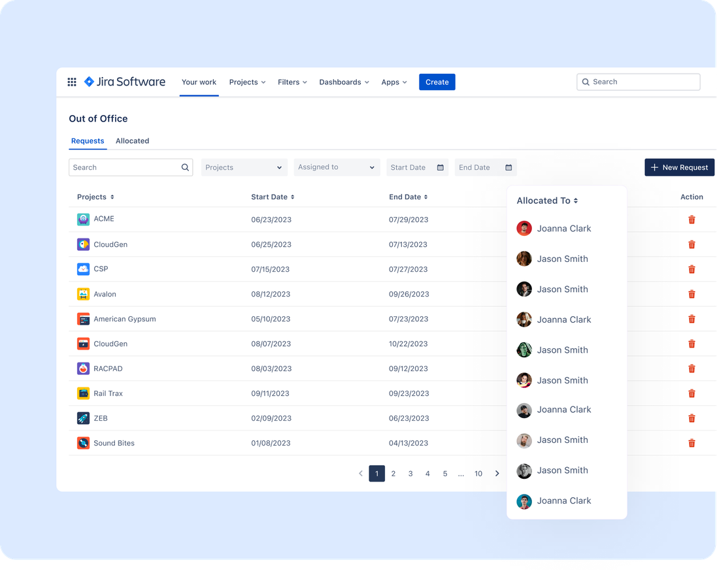717x588 pixels.
Task: Switch to the Requests tab
Action: tap(88, 141)
